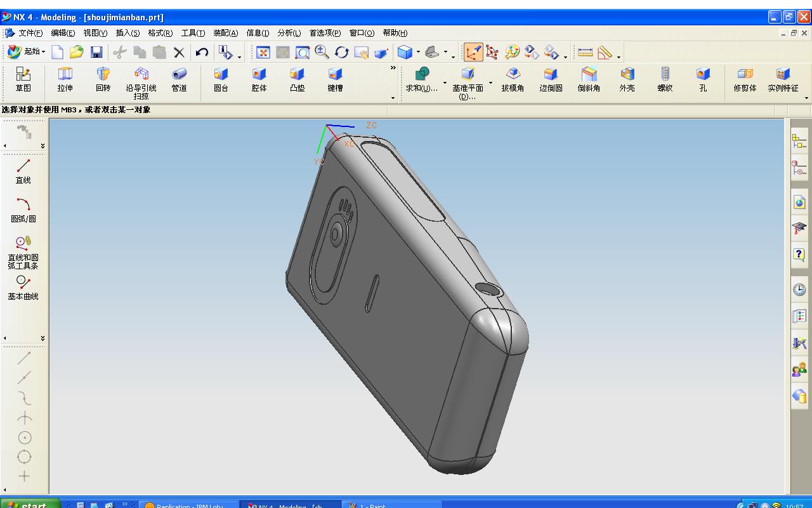Switch to Replication - IBM Lotus taskbar window

tap(188, 504)
